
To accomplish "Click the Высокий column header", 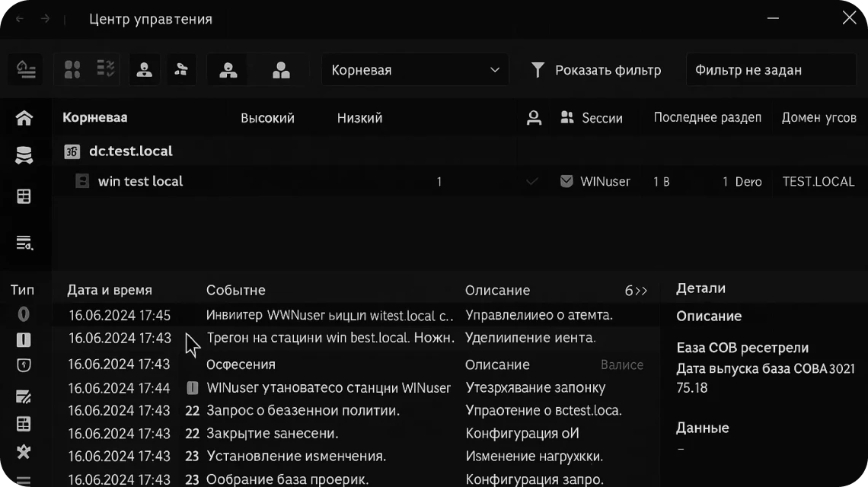I will coord(267,118).
